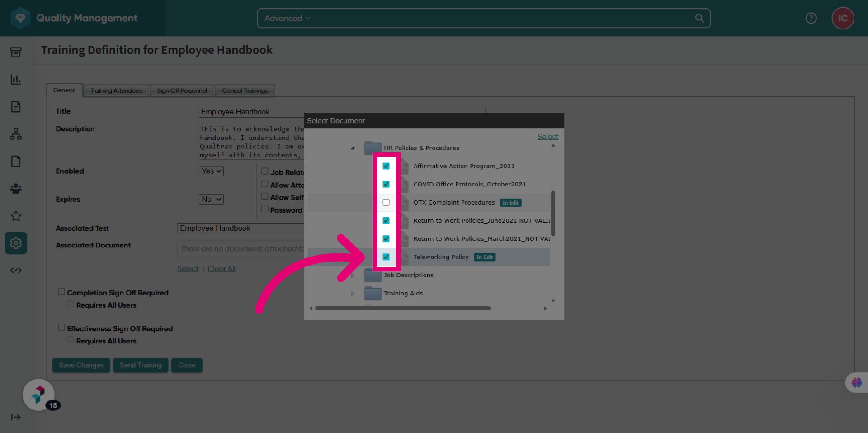The image size is (868, 433).
Task: Open the guide widget with 15 badge
Action: (x=39, y=395)
